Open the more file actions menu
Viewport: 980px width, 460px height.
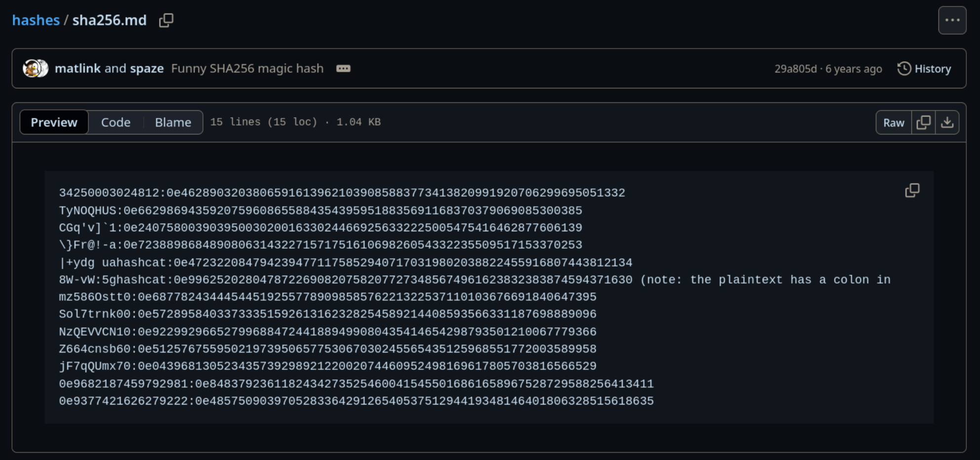coord(952,20)
